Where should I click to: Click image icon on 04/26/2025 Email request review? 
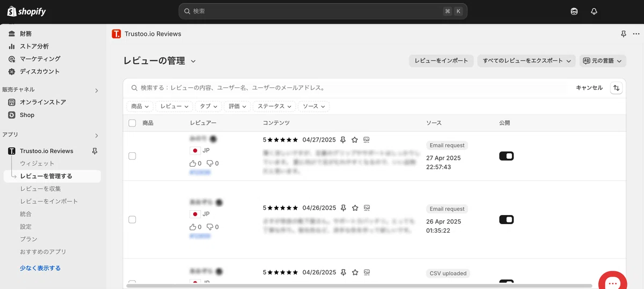coord(367,208)
